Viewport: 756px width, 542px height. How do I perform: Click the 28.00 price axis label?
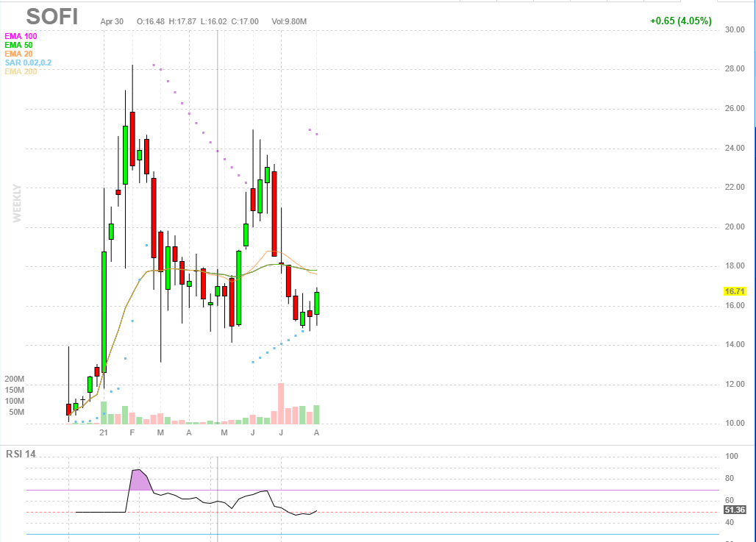(735, 69)
